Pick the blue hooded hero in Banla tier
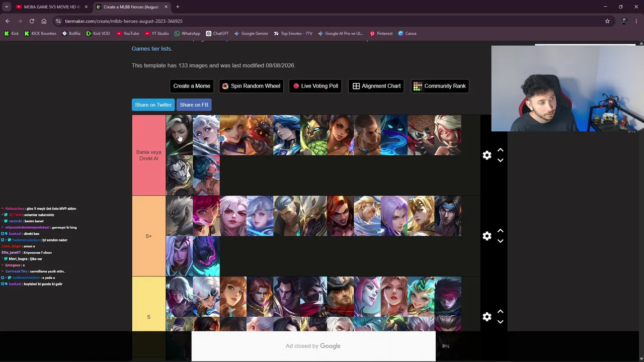 pyautogui.click(x=394, y=135)
